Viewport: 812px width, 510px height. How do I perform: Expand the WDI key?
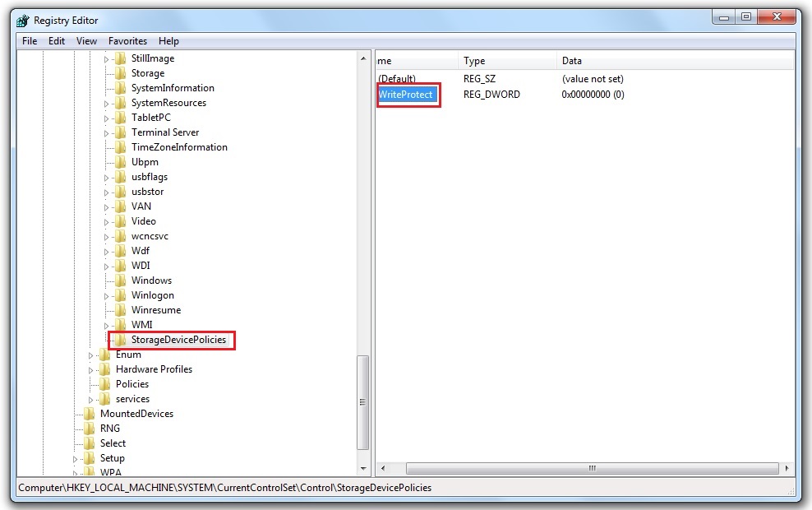point(106,267)
